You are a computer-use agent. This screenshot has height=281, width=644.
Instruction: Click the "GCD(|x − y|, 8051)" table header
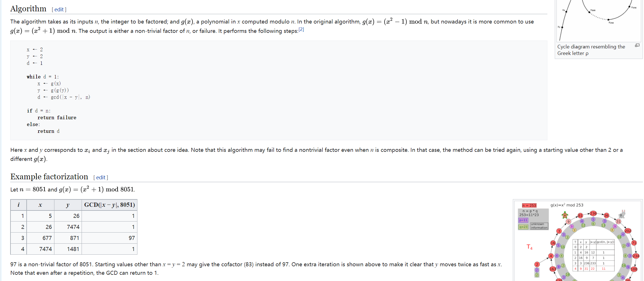[x=109, y=205]
